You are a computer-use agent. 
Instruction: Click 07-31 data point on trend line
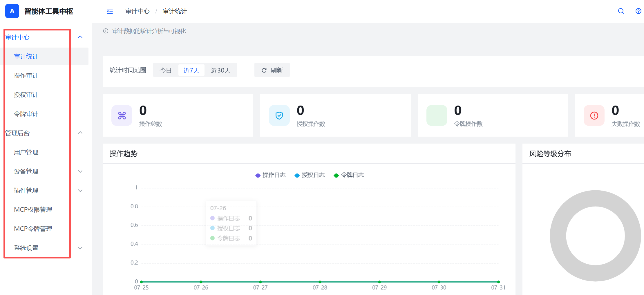click(x=498, y=282)
